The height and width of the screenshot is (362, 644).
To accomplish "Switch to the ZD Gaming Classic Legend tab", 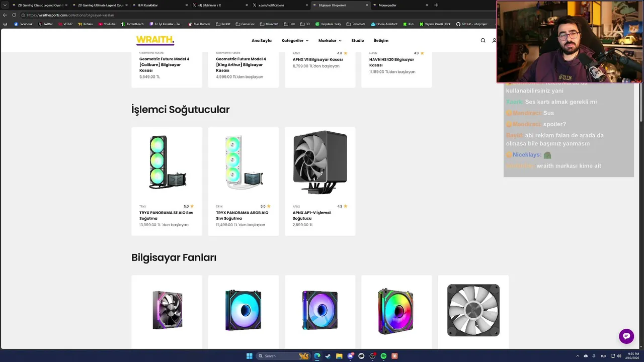I will (x=39, y=5).
